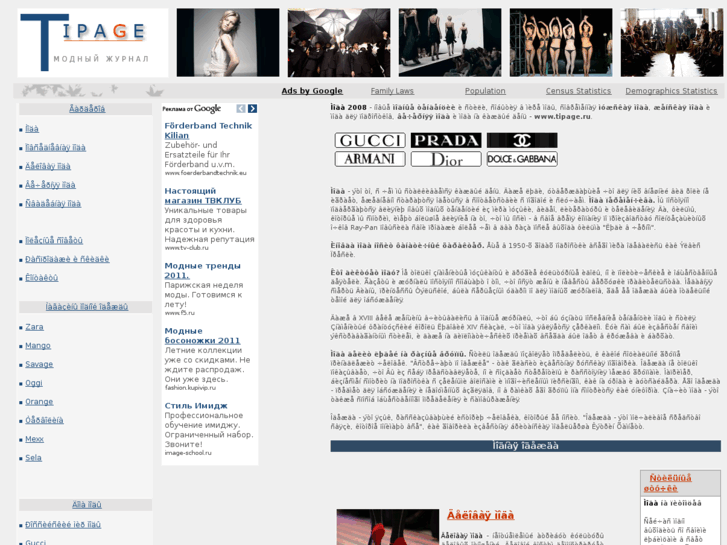Open the Sela brand link

33,458
